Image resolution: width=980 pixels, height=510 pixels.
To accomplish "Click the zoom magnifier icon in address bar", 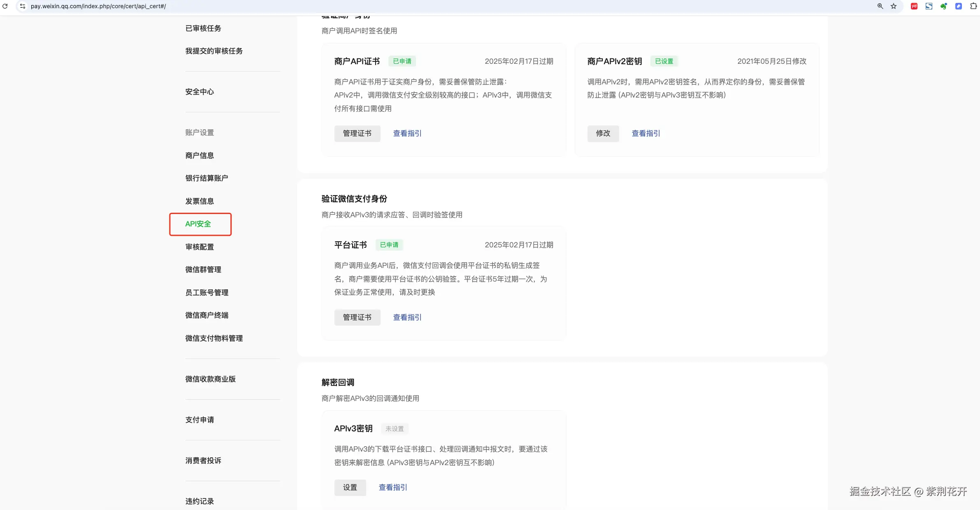I will tap(880, 6).
